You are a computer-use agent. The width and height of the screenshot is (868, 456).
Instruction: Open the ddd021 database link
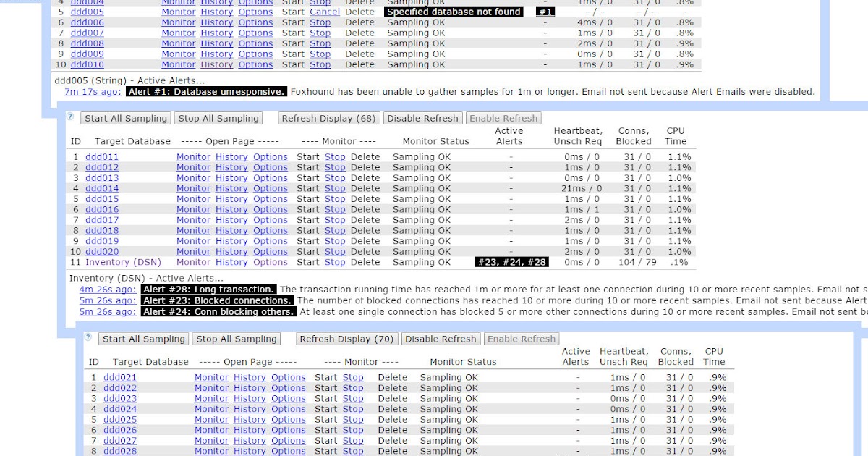(x=119, y=376)
